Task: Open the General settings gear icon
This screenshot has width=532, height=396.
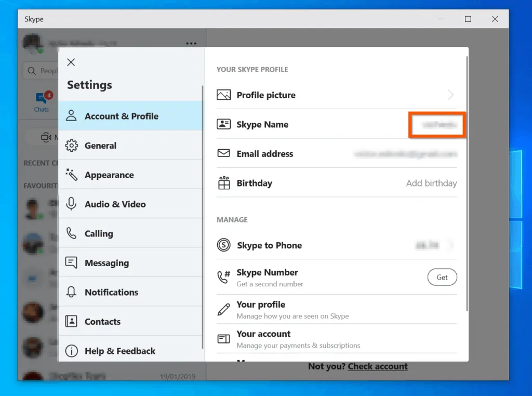Action: [71, 146]
